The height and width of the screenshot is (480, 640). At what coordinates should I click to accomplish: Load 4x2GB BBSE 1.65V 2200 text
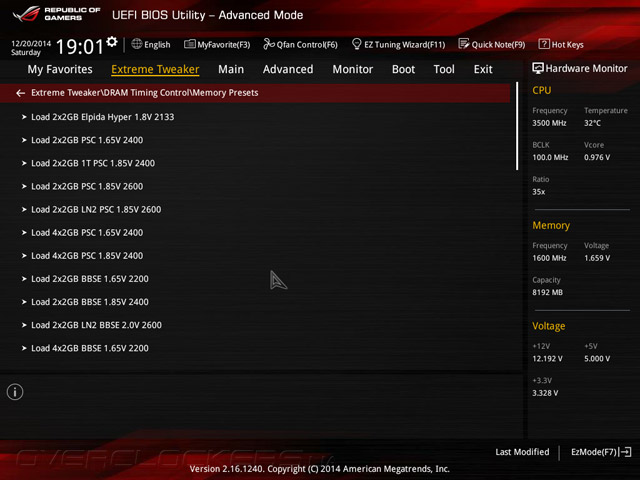[90, 348]
